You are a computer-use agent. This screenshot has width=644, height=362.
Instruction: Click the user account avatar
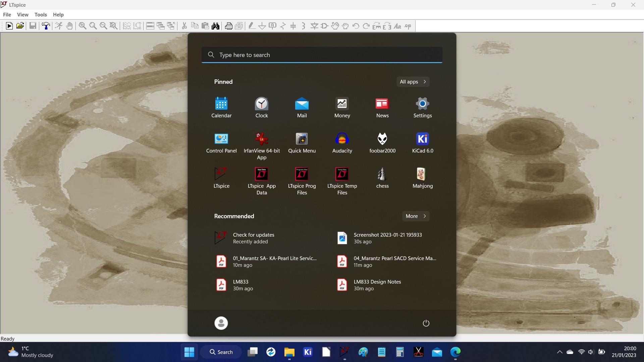(x=221, y=323)
